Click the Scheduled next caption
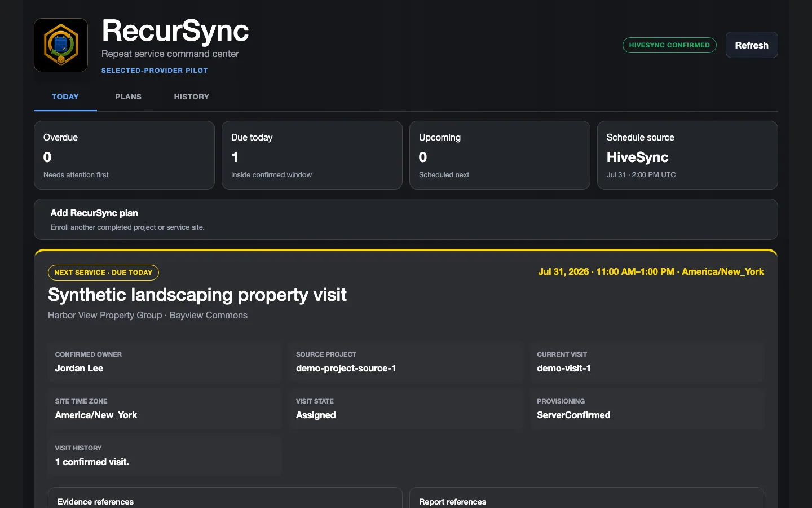This screenshot has width=812, height=508. point(444,175)
